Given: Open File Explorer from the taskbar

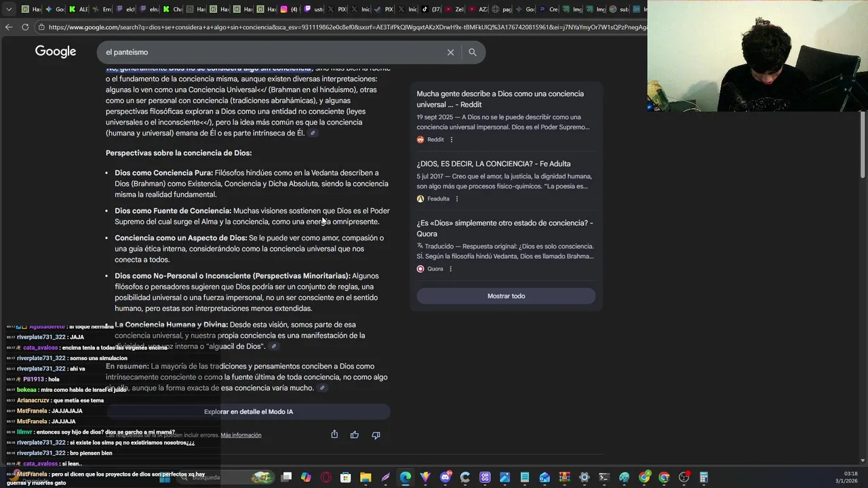Looking at the screenshot, I should (366, 477).
